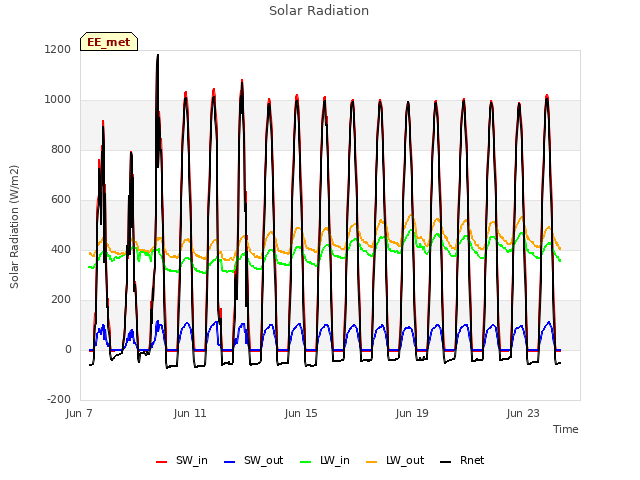Click the Jun 7 x-axis label
640x480 pixels.
point(79,413)
